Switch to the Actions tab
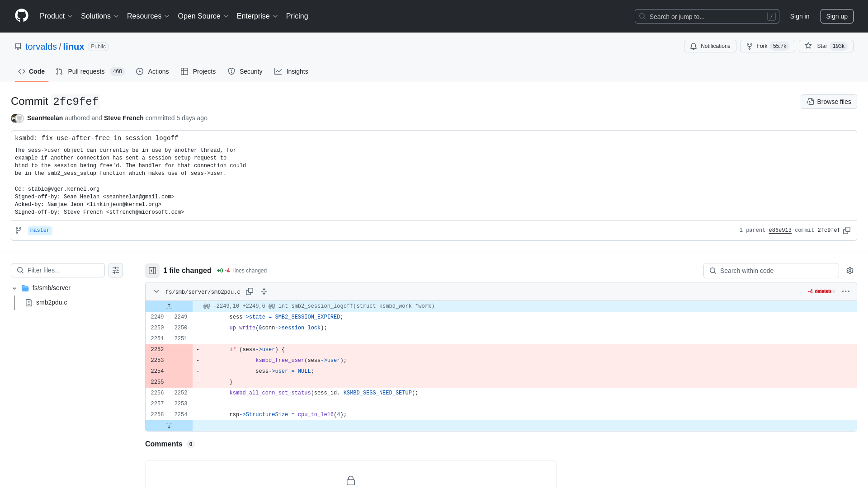Viewport: 868px width, 488px height. (152, 71)
